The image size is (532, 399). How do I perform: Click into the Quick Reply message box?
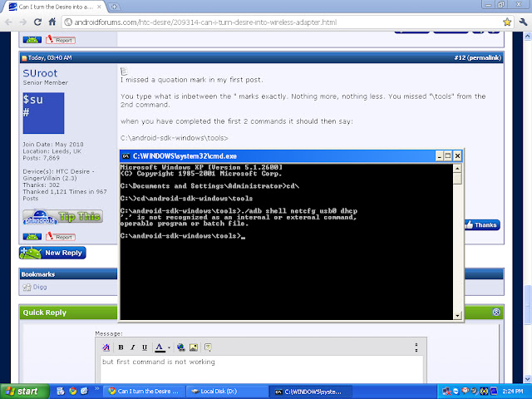(x=261, y=369)
